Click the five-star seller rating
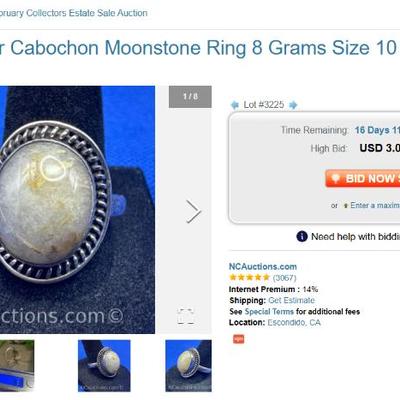 click(x=249, y=277)
